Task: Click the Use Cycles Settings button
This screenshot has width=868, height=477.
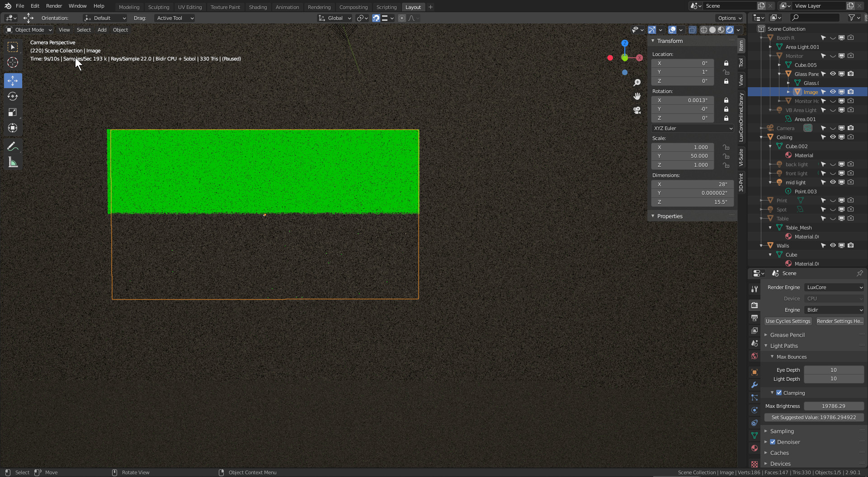Action: [x=788, y=321]
